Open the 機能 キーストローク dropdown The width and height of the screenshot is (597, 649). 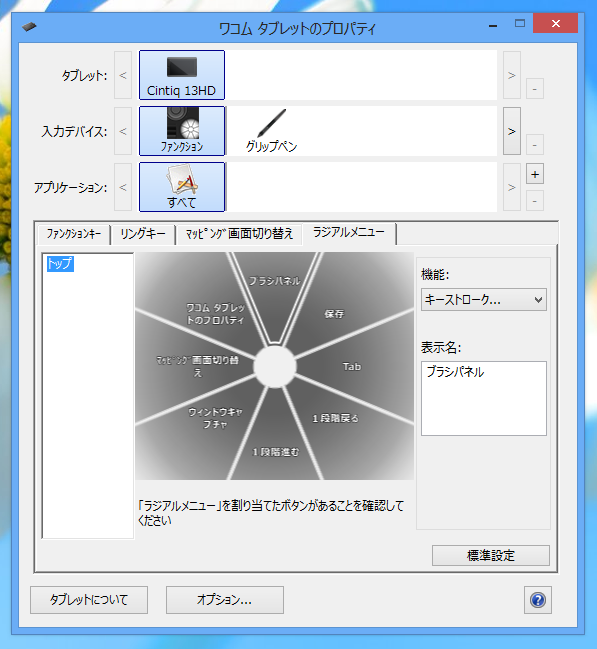pos(484,300)
